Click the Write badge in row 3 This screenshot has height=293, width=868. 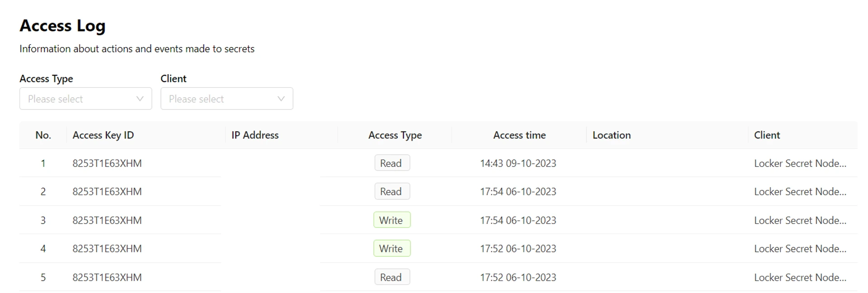[392, 220]
